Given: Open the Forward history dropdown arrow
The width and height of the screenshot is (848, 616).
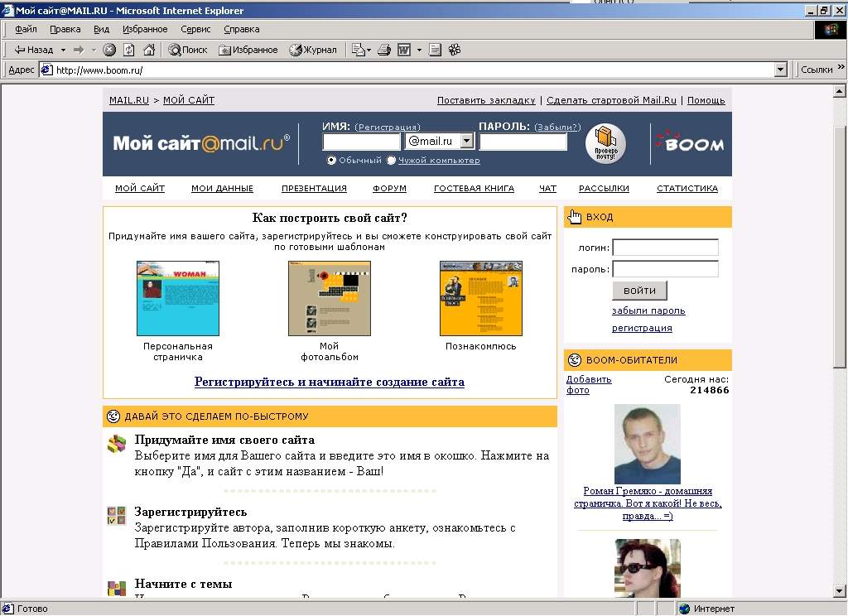Looking at the screenshot, I should click(x=94, y=51).
